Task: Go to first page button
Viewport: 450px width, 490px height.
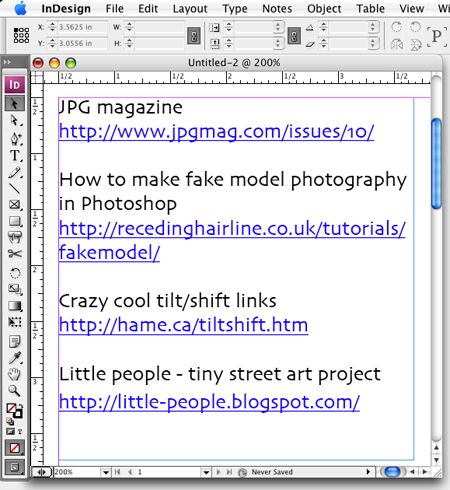Action: click(117, 472)
